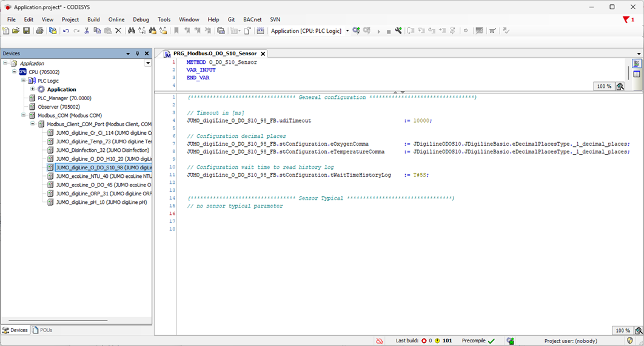
Task: Switch declaration editor to textual view icon
Action: tap(637, 64)
